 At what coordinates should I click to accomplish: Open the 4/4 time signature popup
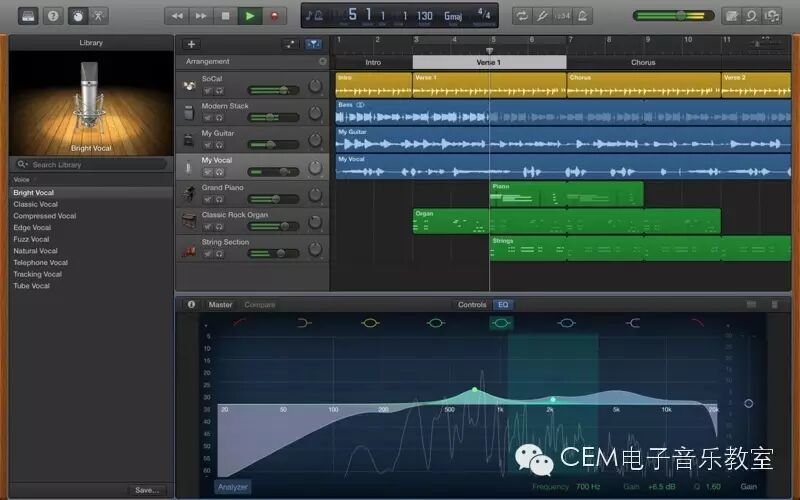[x=484, y=14]
